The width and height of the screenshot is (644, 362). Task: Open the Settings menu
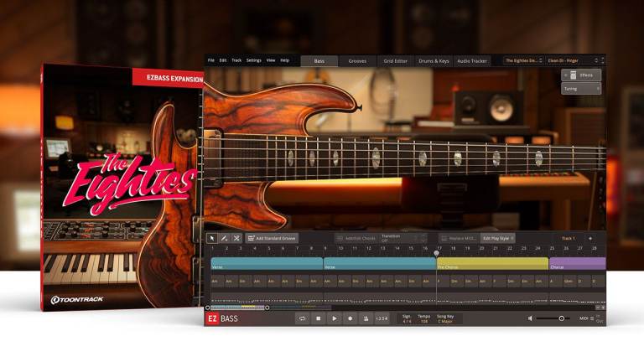(253, 60)
